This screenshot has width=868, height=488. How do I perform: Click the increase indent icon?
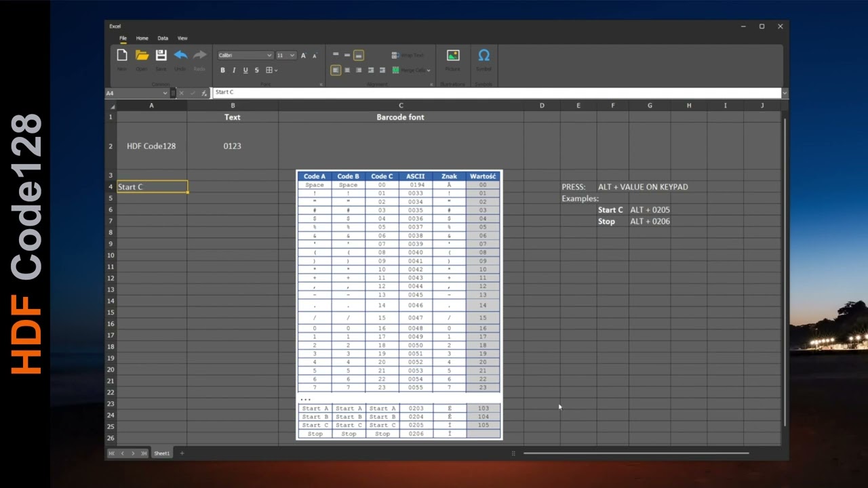(382, 70)
